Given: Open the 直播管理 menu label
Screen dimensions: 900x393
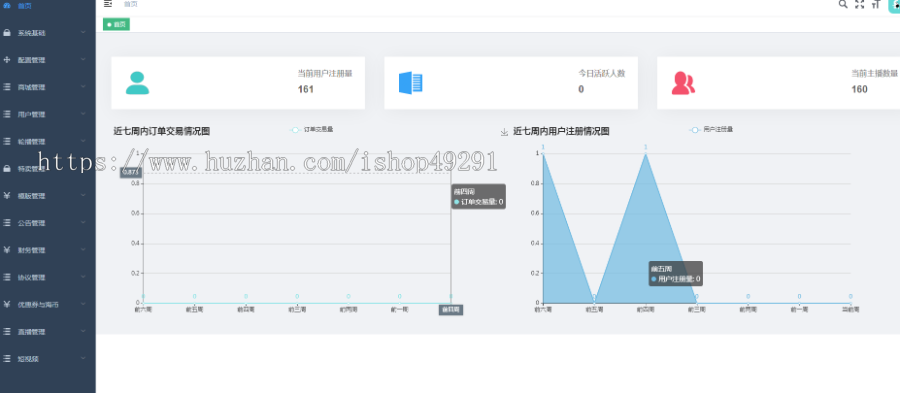Looking at the screenshot, I should (32, 332).
